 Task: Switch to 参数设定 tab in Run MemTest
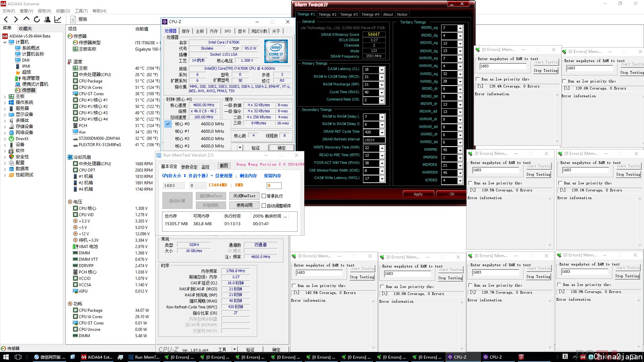tap(189, 167)
